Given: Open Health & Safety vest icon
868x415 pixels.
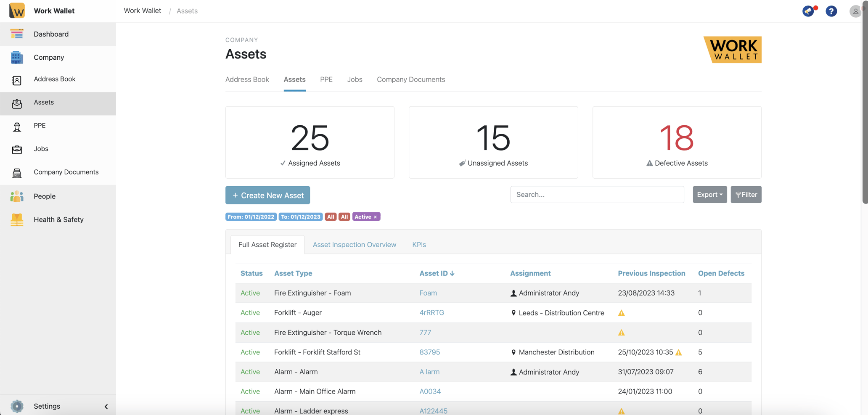Looking at the screenshot, I should [17, 219].
